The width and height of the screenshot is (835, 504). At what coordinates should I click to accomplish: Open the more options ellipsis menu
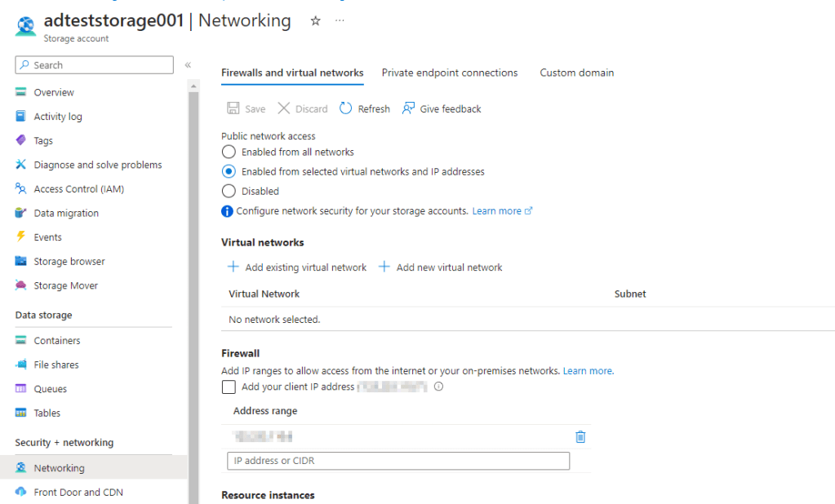[340, 21]
